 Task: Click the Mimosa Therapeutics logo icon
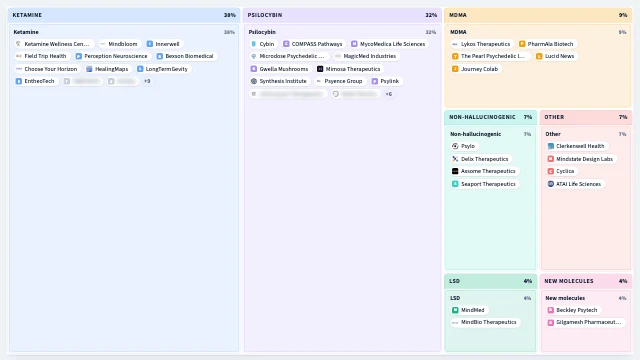320,69
